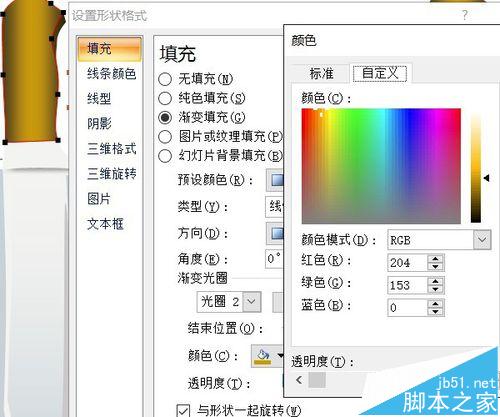
Task: Click the 设置形状格式 dialog help question mark
Action: coord(465,15)
